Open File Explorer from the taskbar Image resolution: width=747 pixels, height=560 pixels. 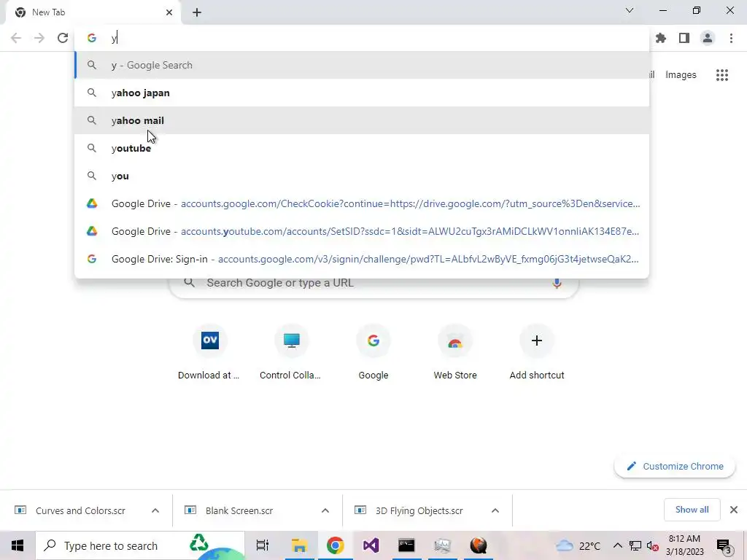(x=298, y=545)
